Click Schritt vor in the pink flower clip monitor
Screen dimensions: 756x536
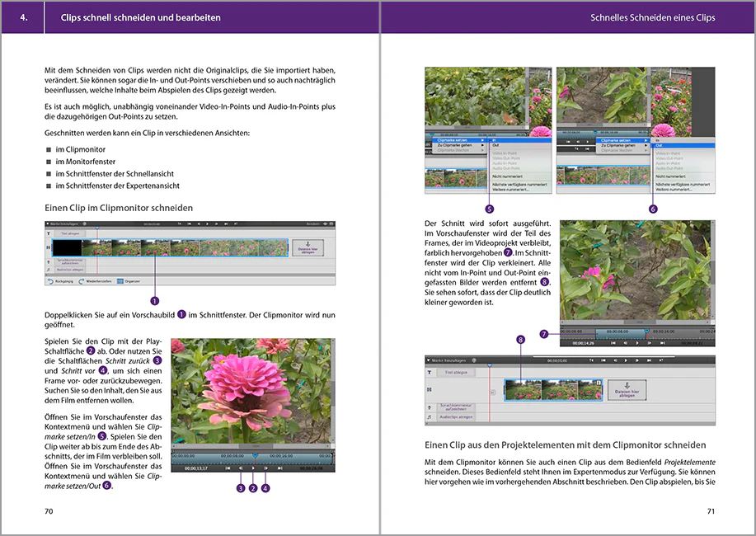[265, 468]
